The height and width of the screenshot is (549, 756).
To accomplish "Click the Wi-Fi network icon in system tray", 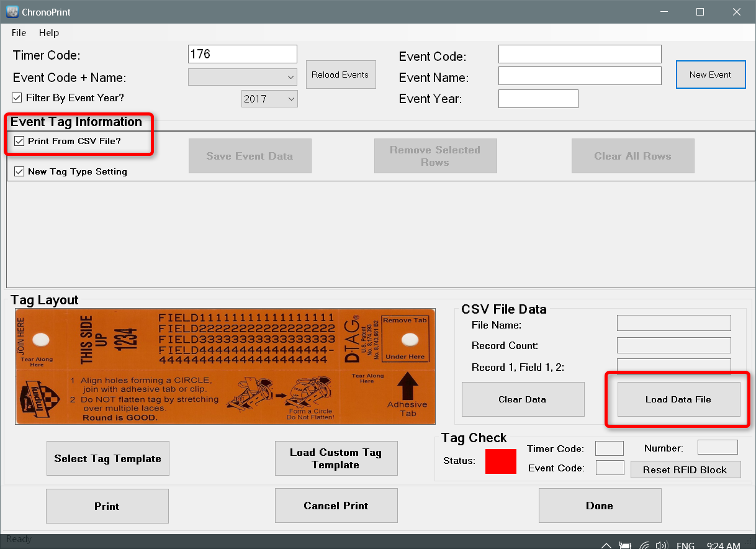I will pos(644,545).
